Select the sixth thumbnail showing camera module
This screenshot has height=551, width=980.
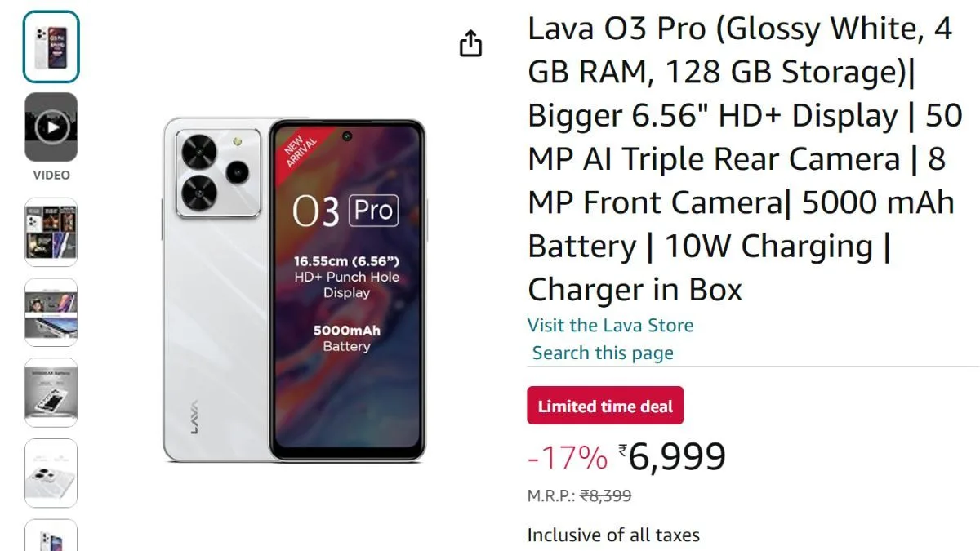pyautogui.click(x=51, y=473)
